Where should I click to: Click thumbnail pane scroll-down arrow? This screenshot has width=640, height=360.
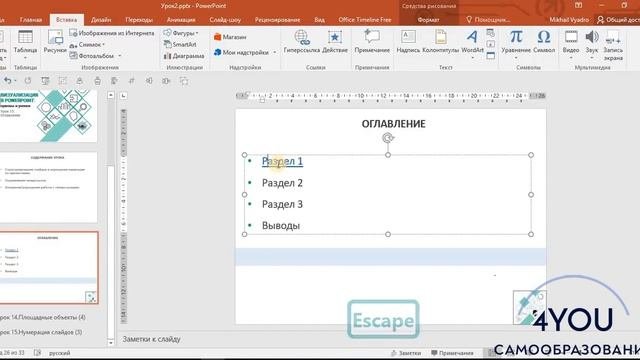(111, 342)
